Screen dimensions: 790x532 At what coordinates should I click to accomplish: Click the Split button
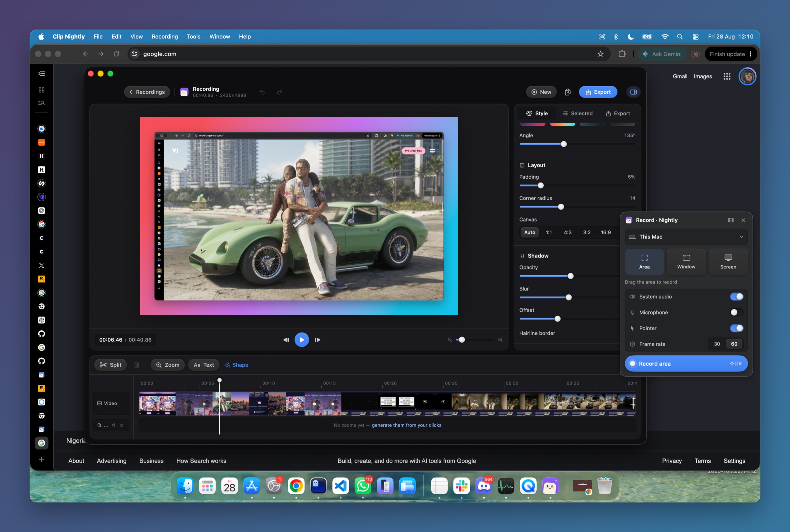click(111, 365)
